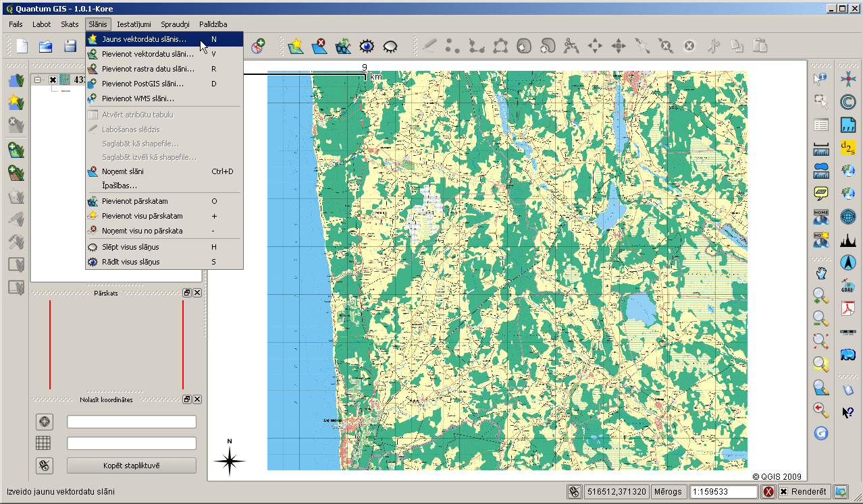Viewport: 863px width, 504px height.
Task: Click the Zoom to full extent icon
Action: [820, 341]
